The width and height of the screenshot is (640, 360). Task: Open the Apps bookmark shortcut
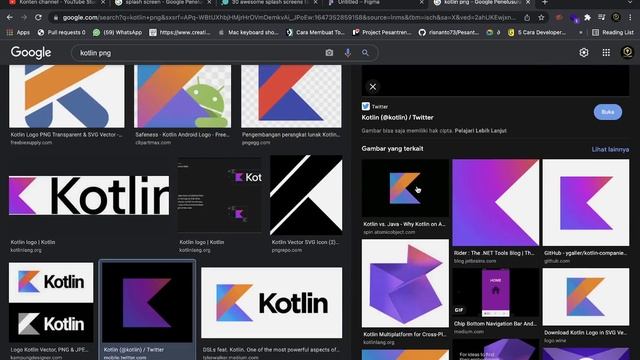pos(18,32)
